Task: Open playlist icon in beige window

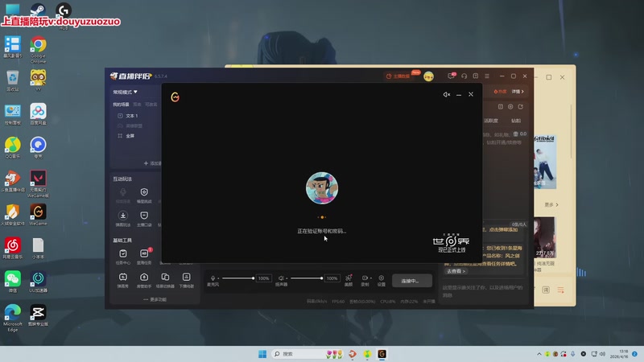Action: click(560, 290)
